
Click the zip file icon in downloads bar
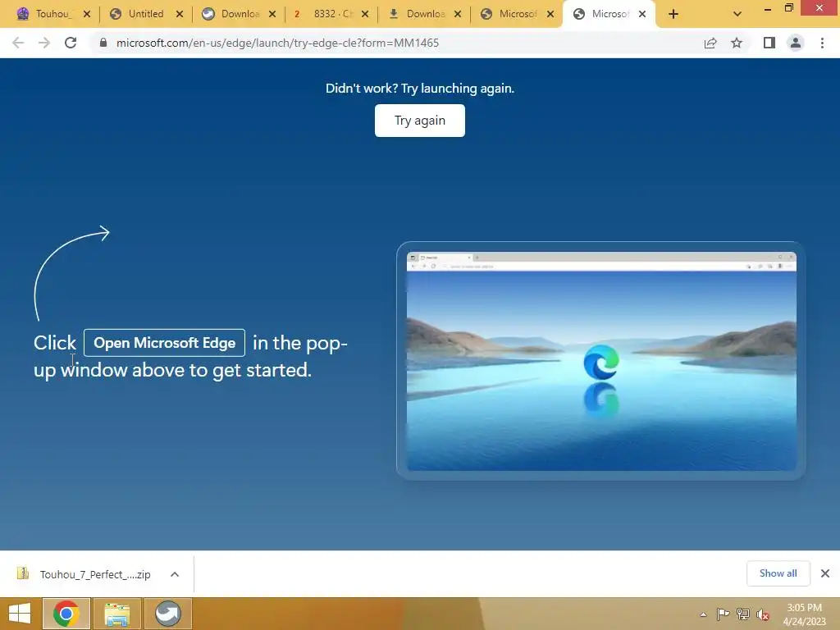(x=22, y=573)
